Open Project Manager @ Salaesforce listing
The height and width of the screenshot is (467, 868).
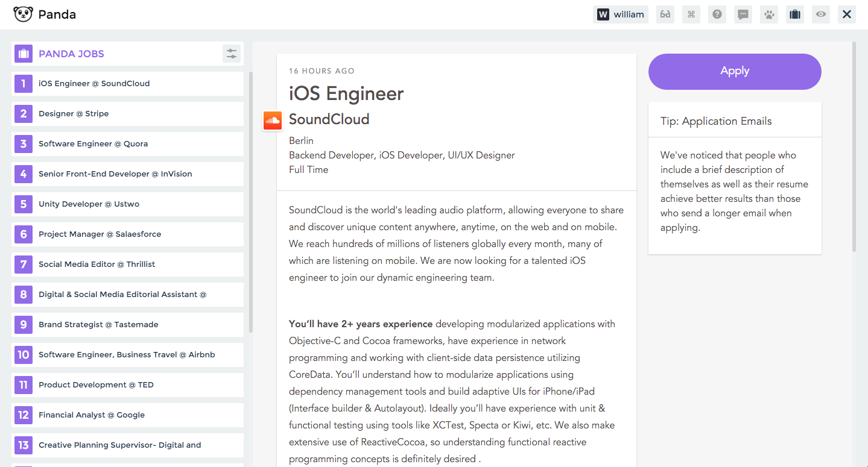coord(128,234)
